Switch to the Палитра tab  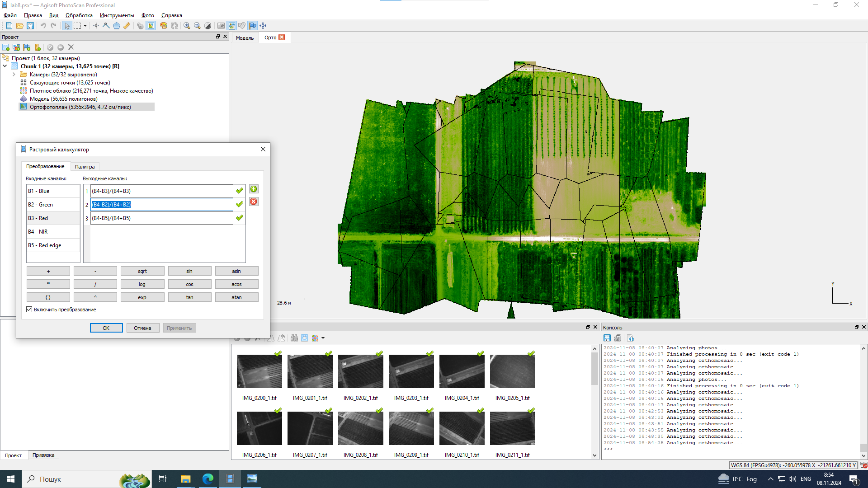(85, 167)
